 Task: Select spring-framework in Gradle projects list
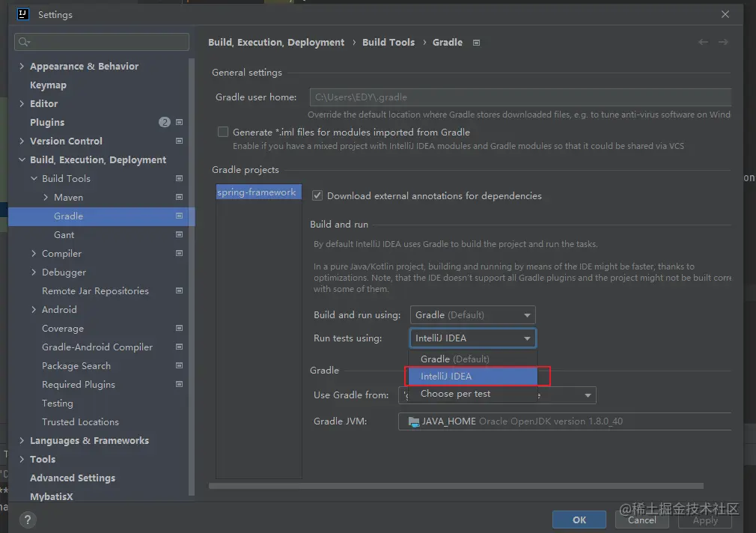(x=257, y=192)
